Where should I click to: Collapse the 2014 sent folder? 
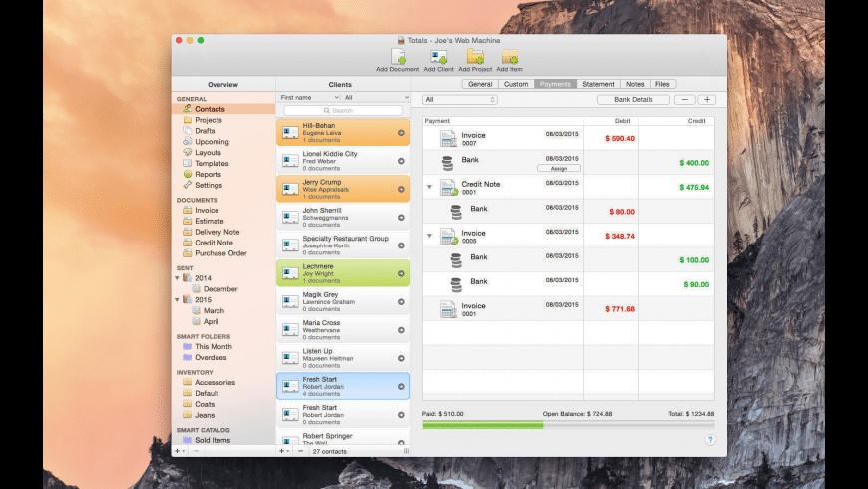click(178, 278)
